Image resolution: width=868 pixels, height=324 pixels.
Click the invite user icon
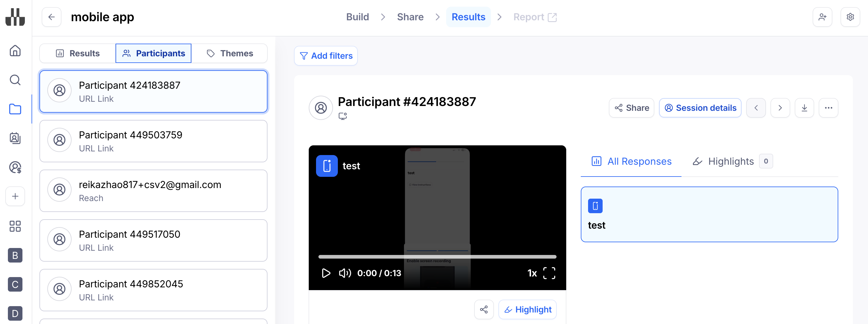click(x=822, y=17)
